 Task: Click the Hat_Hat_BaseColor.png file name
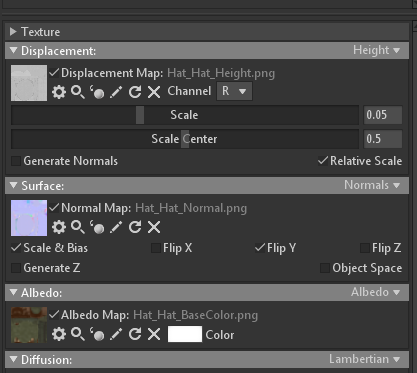(x=196, y=315)
